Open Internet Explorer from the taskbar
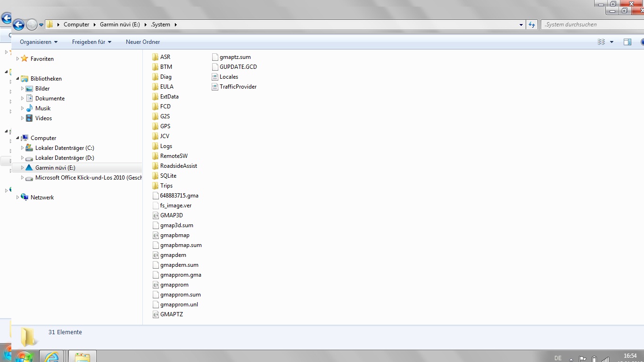The height and width of the screenshot is (362, 644). pyautogui.click(x=51, y=356)
